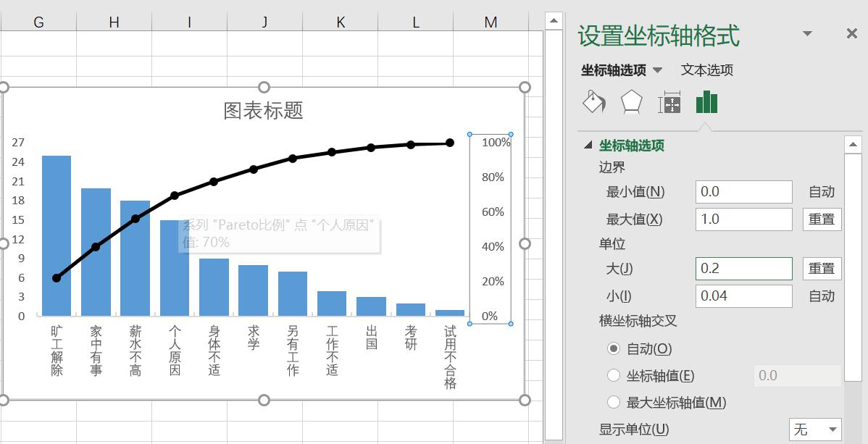Click the 100% secondary axis label

tap(496, 143)
